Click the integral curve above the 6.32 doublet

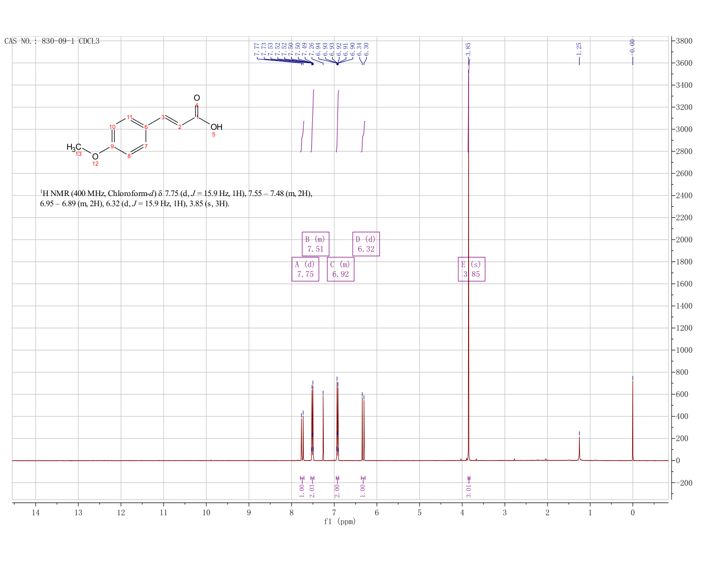pos(363,136)
